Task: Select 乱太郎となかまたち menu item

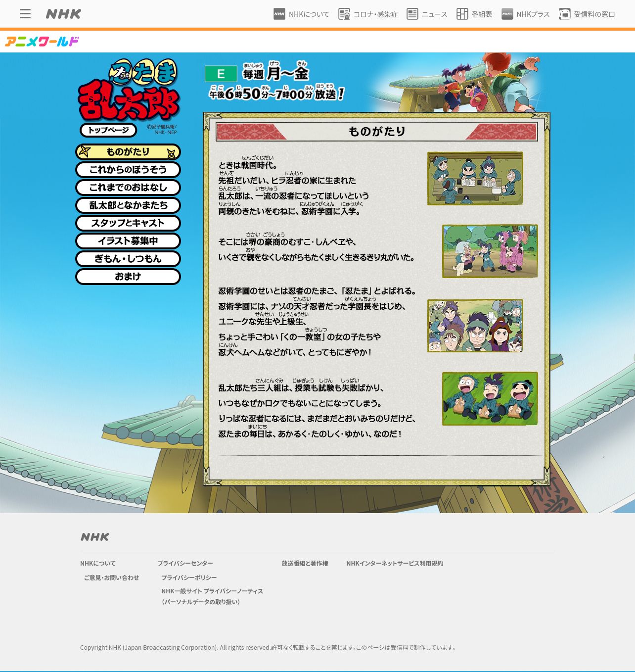Action: (x=128, y=205)
